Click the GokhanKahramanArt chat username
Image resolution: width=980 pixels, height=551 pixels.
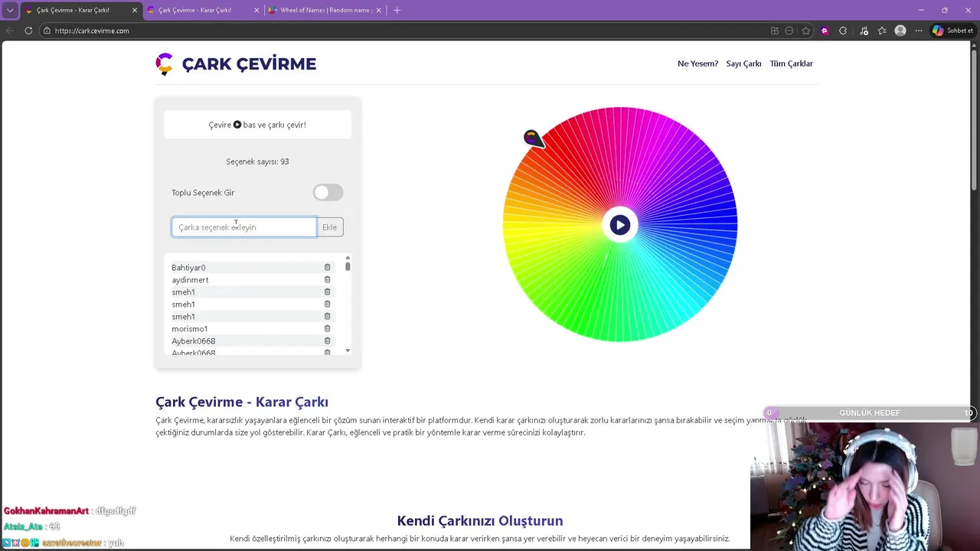point(46,510)
